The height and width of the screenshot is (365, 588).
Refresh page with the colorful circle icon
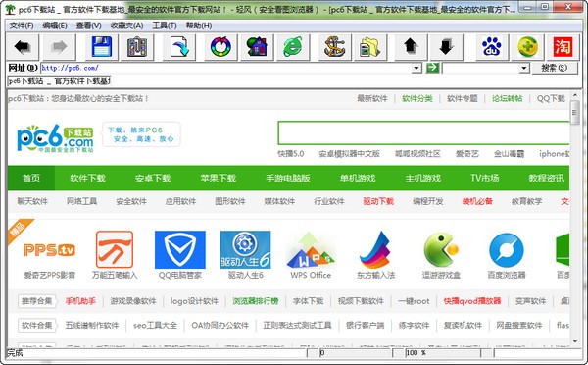pyautogui.click(x=220, y=47)
